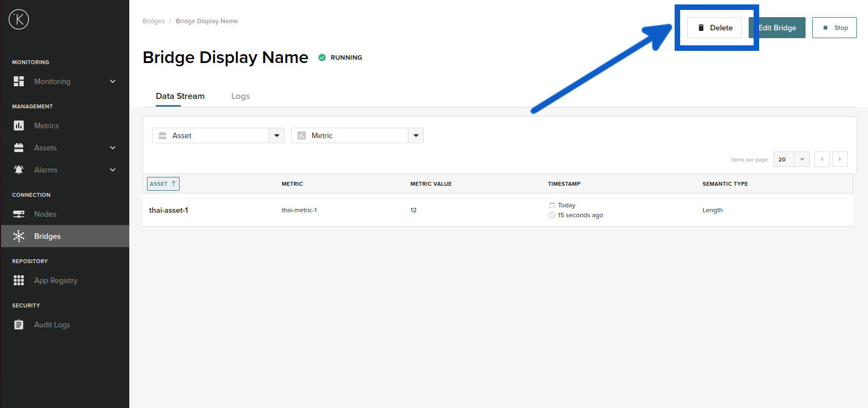Sort table by Asset column header
This screenshot has height=408, width=868.
(x=163, y=184)
